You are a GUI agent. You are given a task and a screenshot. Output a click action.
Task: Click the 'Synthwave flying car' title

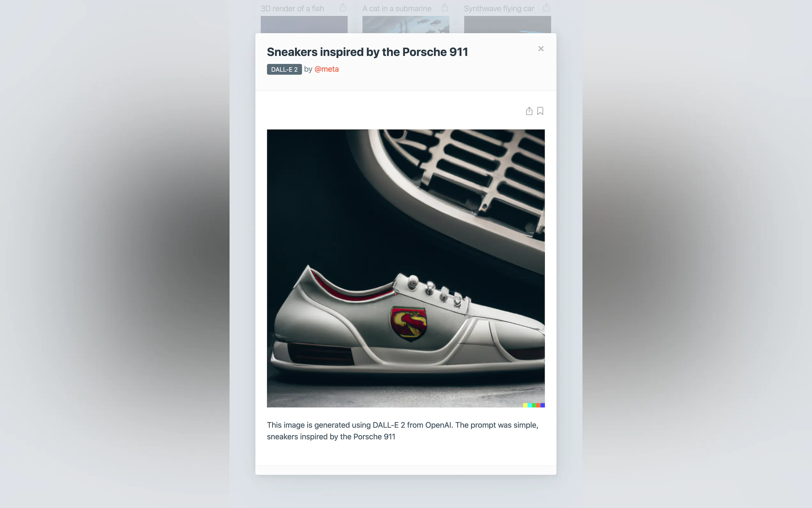coord(499,8)
